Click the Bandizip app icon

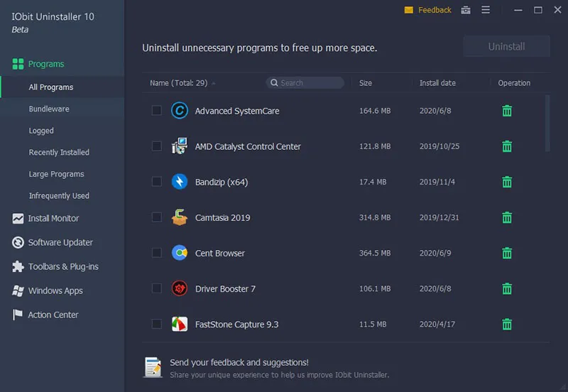pyautogui.click(x=180, y=182)
